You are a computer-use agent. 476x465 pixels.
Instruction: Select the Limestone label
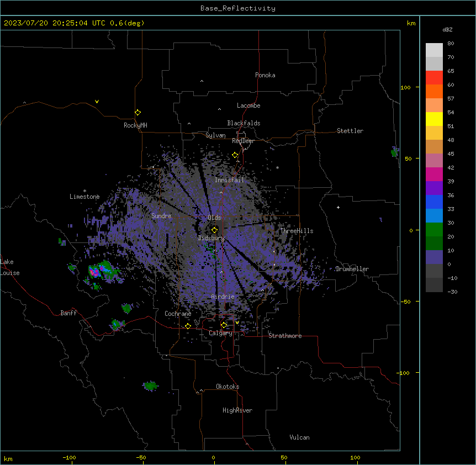point(84,197)
